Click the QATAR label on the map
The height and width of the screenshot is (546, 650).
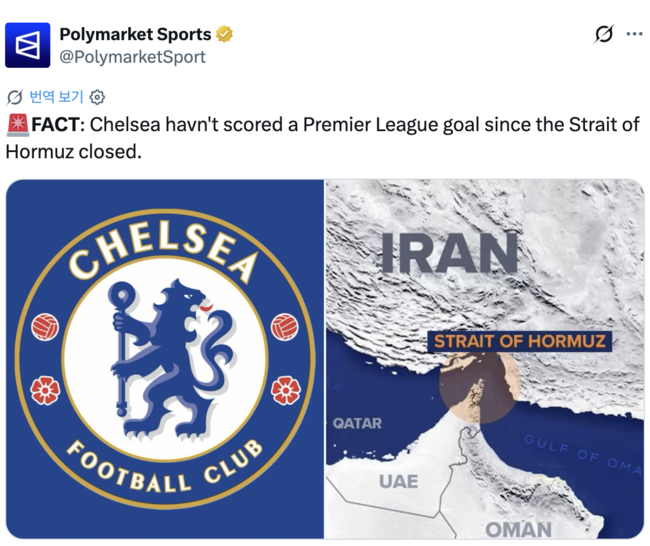coord(357,423)
